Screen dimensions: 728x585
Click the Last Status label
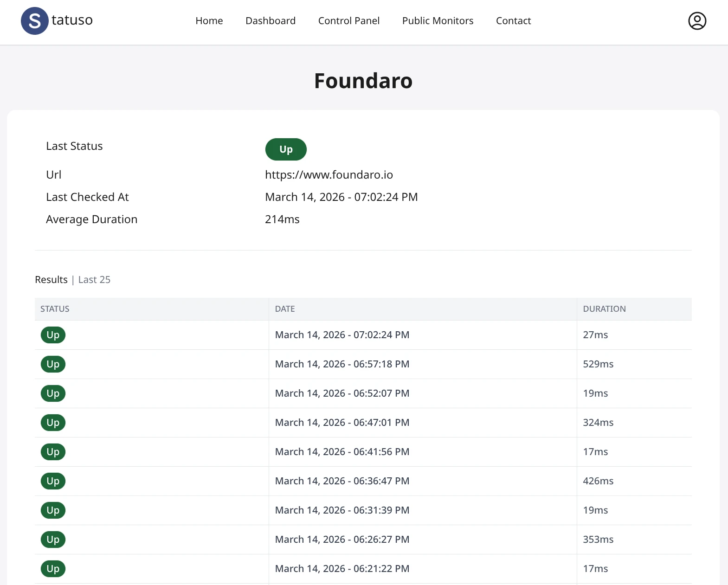pos(74,146)
